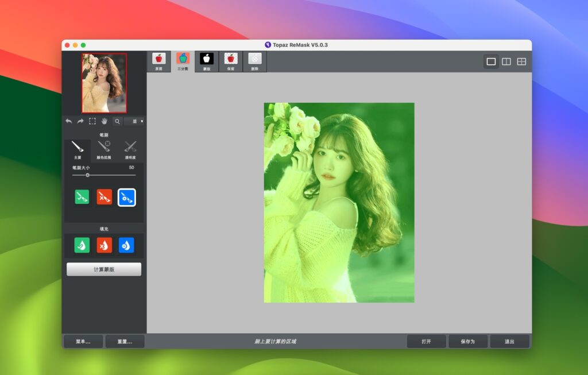Activate the green keep fill tool
Screen dimensions: 588x375
point(81,245)
